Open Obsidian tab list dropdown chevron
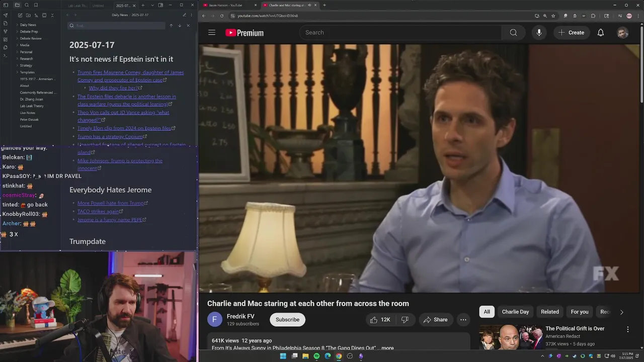Screen dimensions: 644x362 (x=152, y=5)
